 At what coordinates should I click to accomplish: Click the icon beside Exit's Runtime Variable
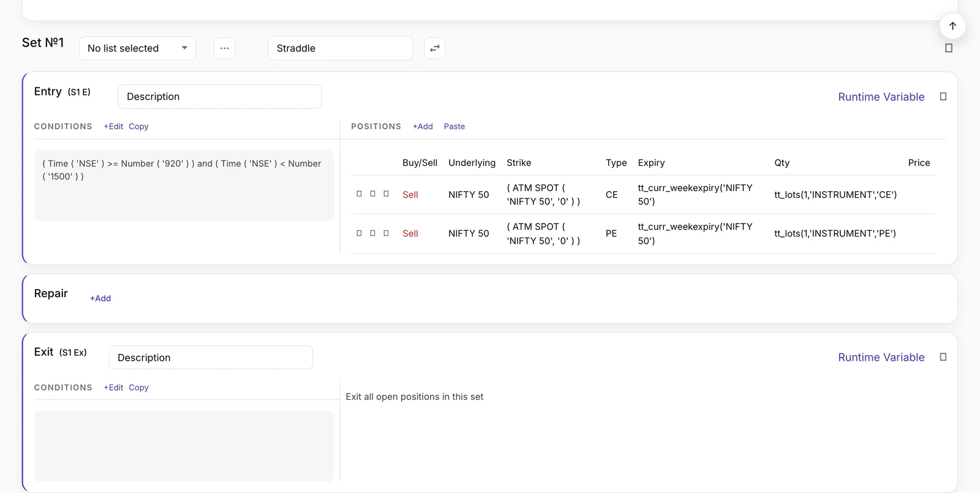pyautogui.click(x=943, y=357)
